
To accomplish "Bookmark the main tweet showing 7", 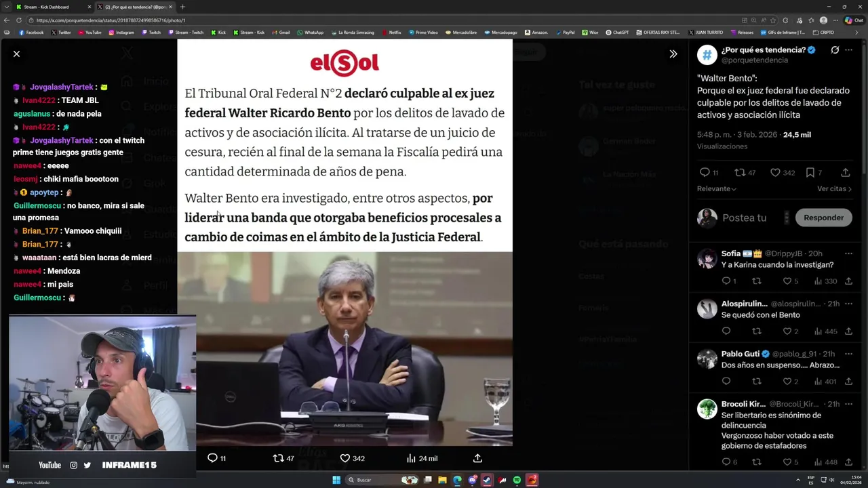I will 810,173.
